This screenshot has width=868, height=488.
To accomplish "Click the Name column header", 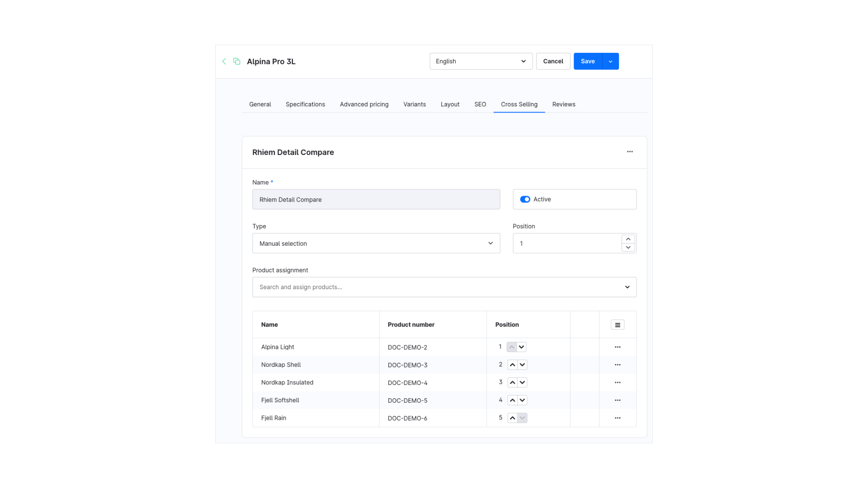I will [316, 324].
